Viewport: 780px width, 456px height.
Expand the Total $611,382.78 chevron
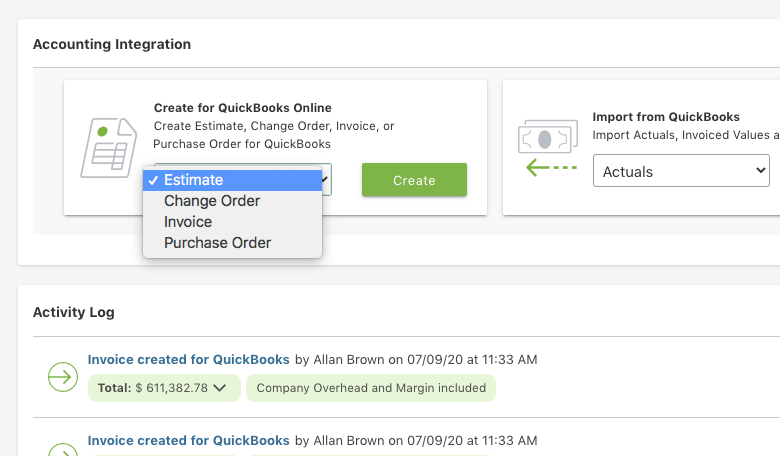click(x=220, y=388)
